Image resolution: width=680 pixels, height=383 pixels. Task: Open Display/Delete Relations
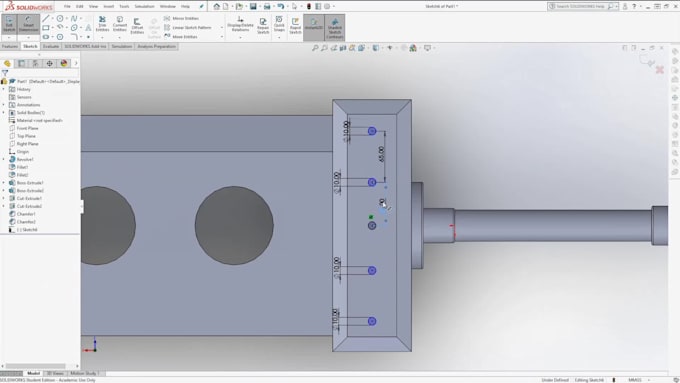240,24
